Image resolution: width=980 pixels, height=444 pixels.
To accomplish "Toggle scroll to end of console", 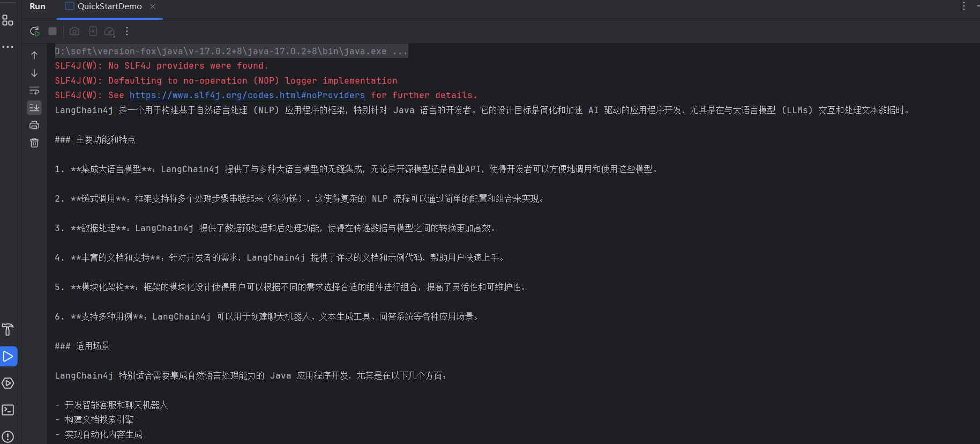I will (x=34, y=108).
